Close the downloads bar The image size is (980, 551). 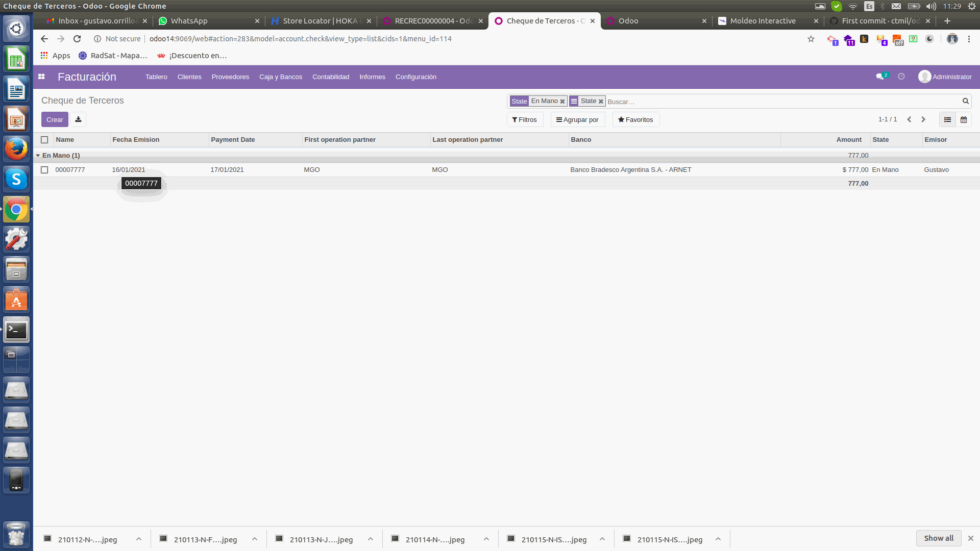click(x=970, y=538)
